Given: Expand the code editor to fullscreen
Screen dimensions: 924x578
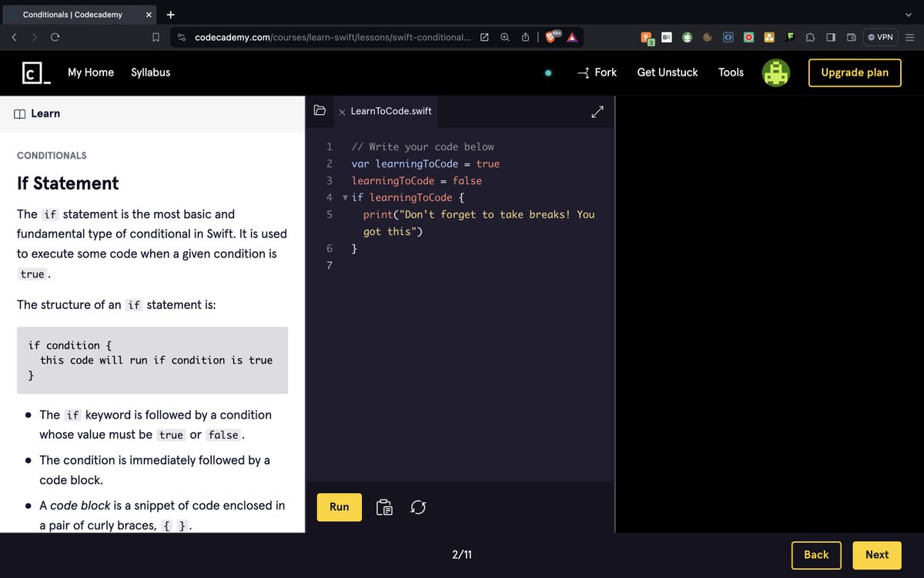Looking at the screenshot, I should click(598, 112).
